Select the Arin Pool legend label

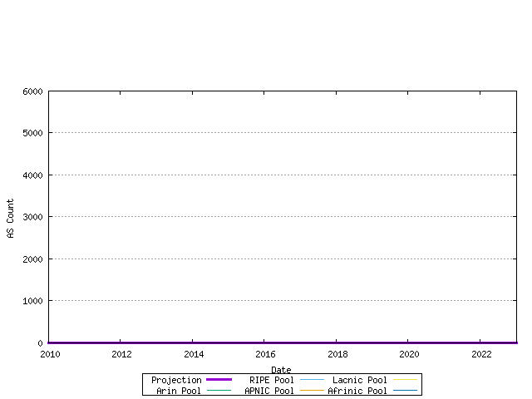[179, 391]
